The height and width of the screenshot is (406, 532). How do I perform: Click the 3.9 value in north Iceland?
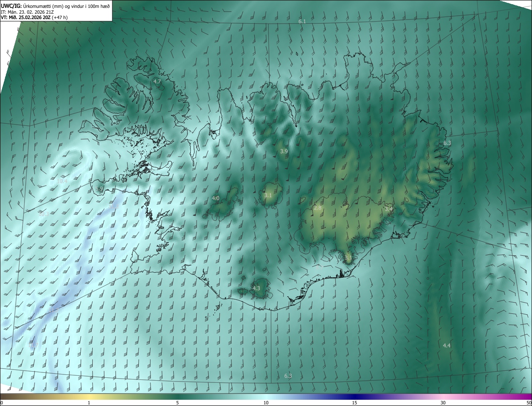(x=284, y=152)
